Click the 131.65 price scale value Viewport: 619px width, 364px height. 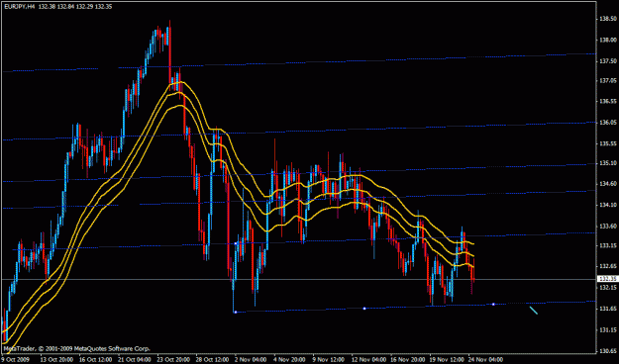(x=608, y=309)
